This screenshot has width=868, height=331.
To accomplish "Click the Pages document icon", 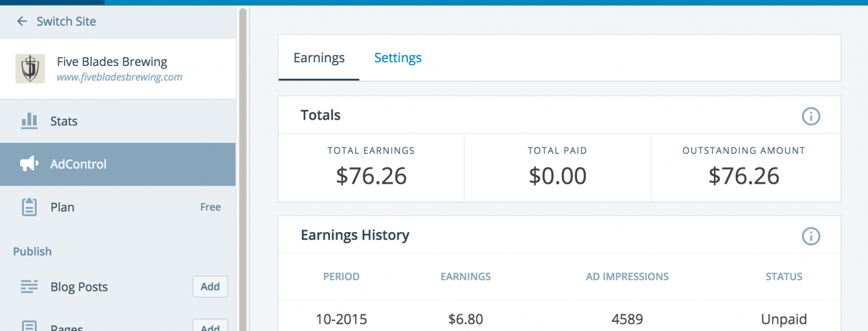I will click(29, 326).
